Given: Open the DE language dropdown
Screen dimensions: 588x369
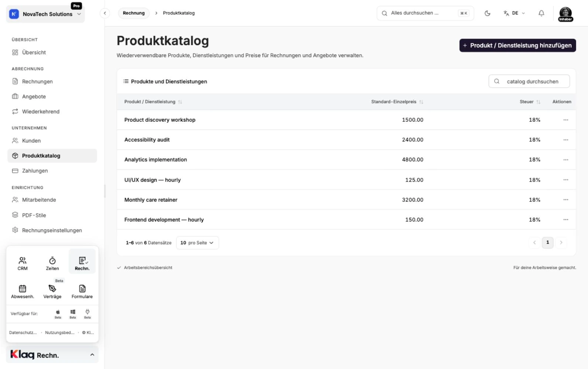Looking at the screenshot, I should 514,13.
